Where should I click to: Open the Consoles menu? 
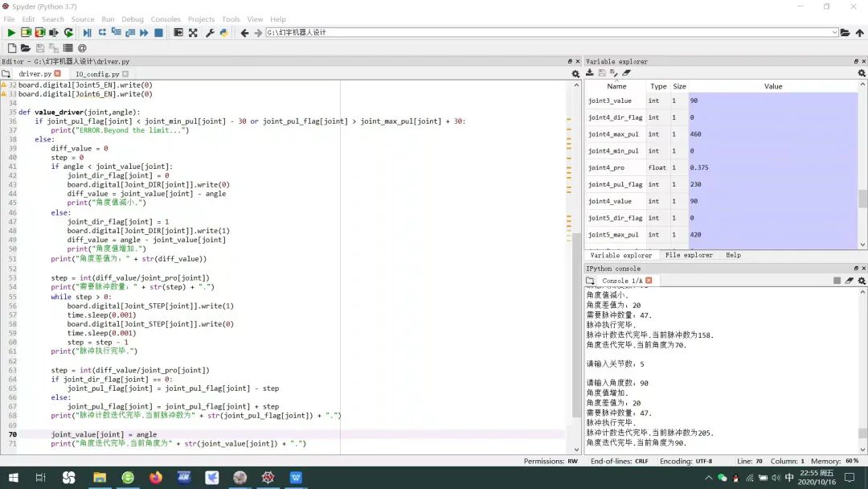166,18
